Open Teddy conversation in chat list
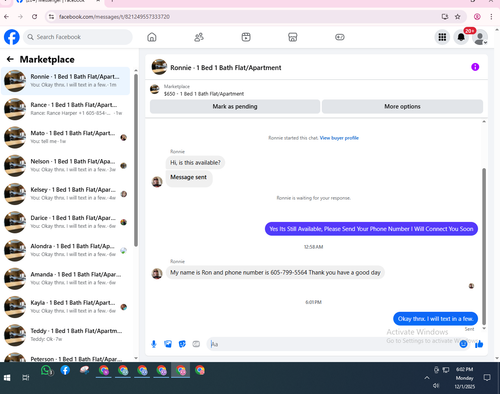Viewport: 500px width, 394px height. click(66, 335)
